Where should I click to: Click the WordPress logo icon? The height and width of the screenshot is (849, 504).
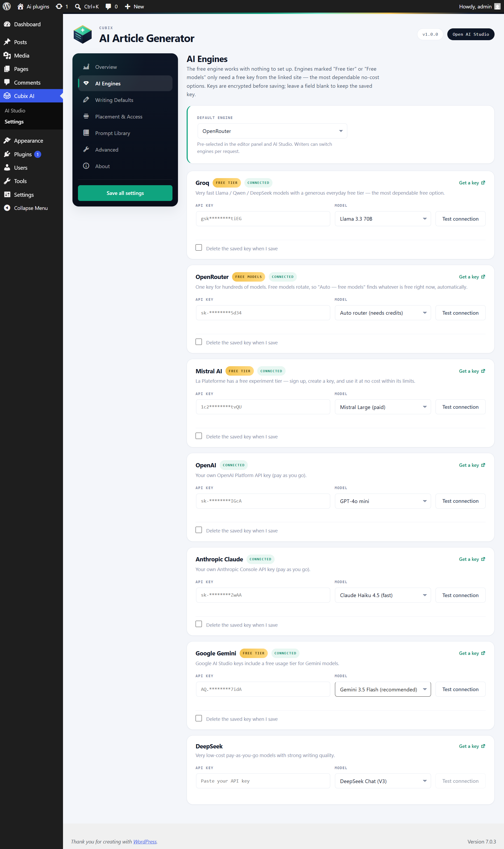pyautogui.click(x=7, y=7)
